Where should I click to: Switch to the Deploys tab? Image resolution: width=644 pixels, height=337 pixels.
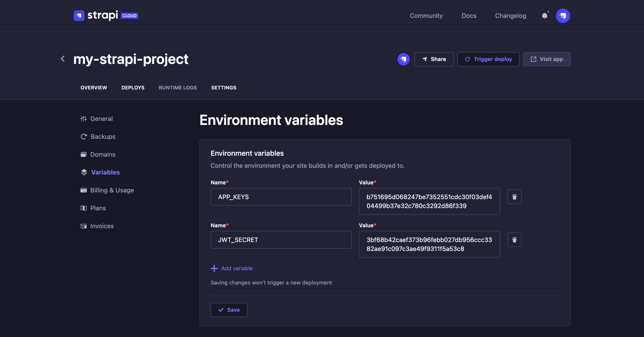coord(133,88)
